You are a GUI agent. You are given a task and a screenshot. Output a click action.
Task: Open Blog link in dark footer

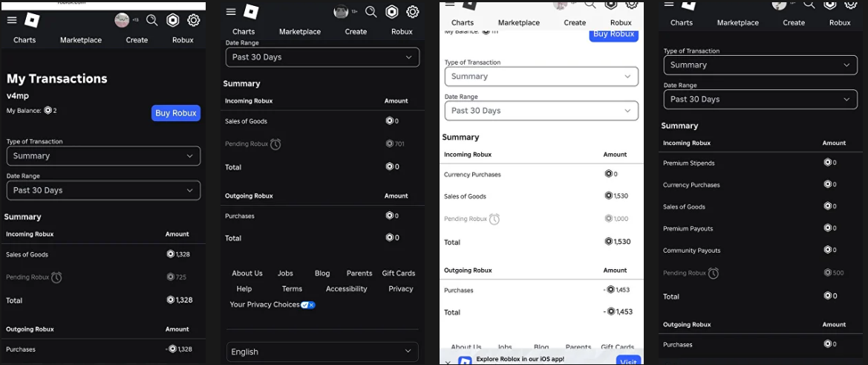(x=322, y=273)
